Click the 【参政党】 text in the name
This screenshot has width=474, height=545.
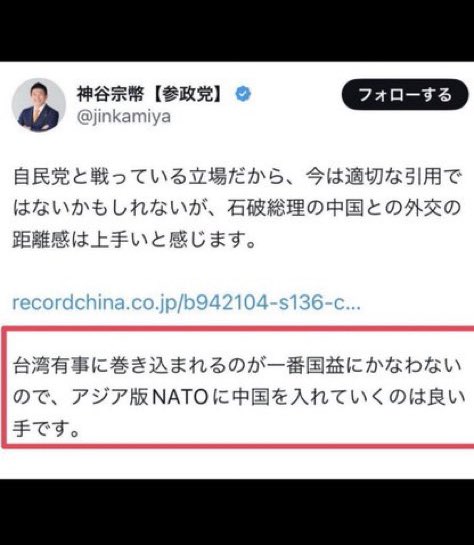pyautogui.click(x=188, y=94)
